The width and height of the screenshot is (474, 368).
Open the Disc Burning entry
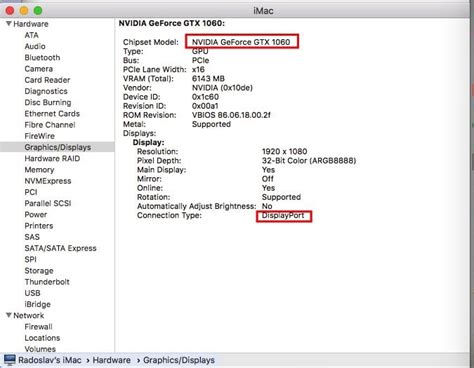click(x=48, y=102)
